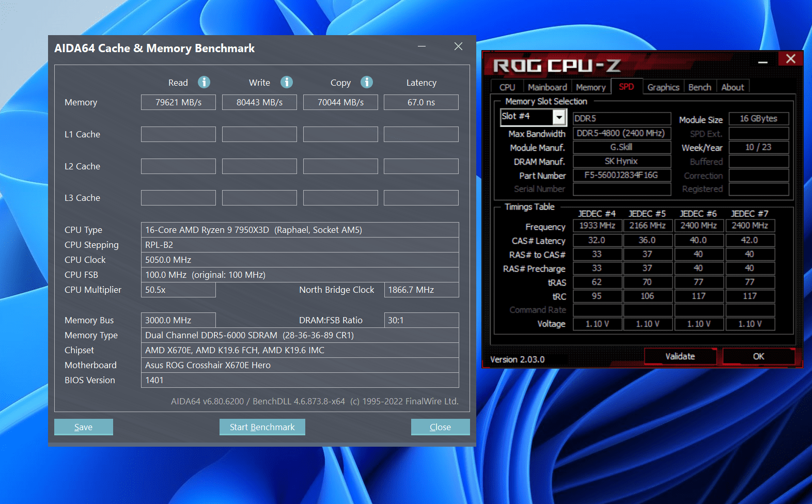Click Start Benchmark button

[262, 427]
